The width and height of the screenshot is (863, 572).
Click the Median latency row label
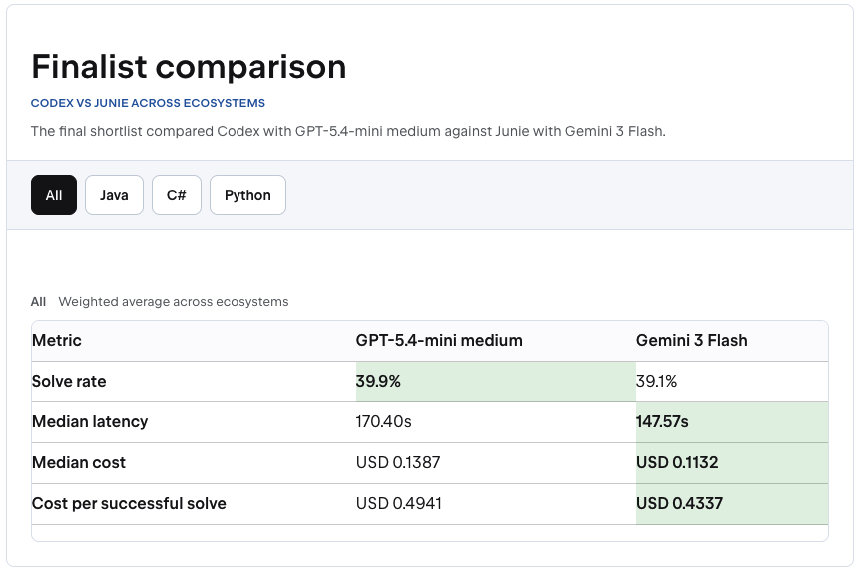(90, 421)
